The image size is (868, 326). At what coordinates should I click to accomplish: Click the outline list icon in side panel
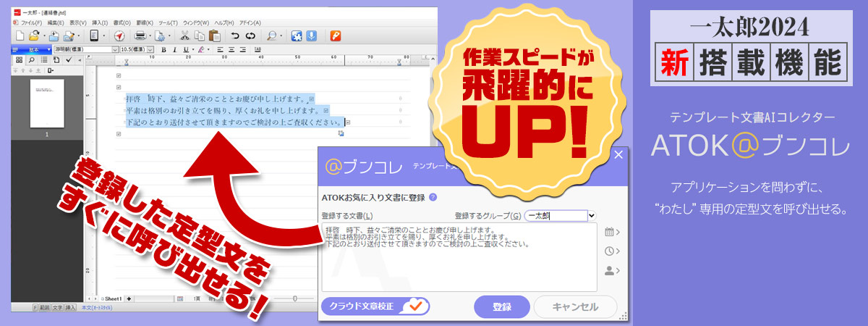point(44,60)
